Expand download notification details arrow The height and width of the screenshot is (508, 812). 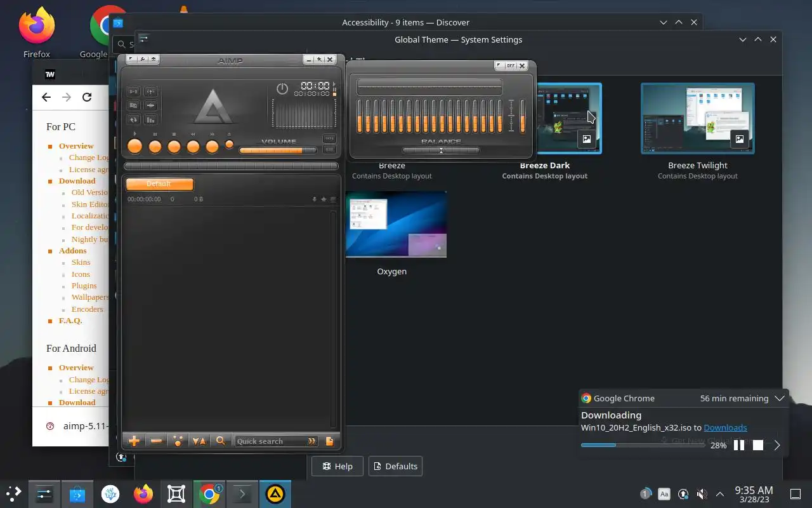pyautogui.click(x=777, y=445)
